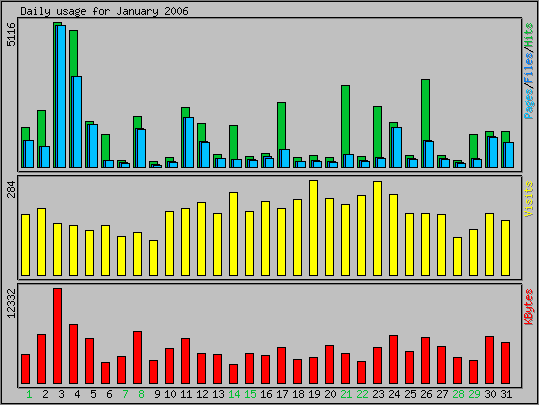Viewport: 539px width, 405px height.
Task: Click the day label "19"
Action: click(x=314, y=394)
